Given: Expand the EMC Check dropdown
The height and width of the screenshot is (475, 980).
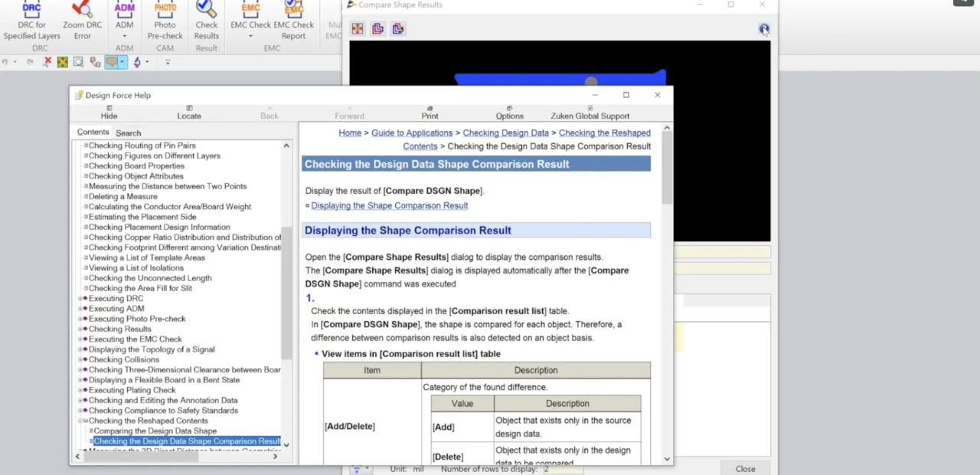Looking at the screenshot, I should pyautogui.click(x=250, y=37).
